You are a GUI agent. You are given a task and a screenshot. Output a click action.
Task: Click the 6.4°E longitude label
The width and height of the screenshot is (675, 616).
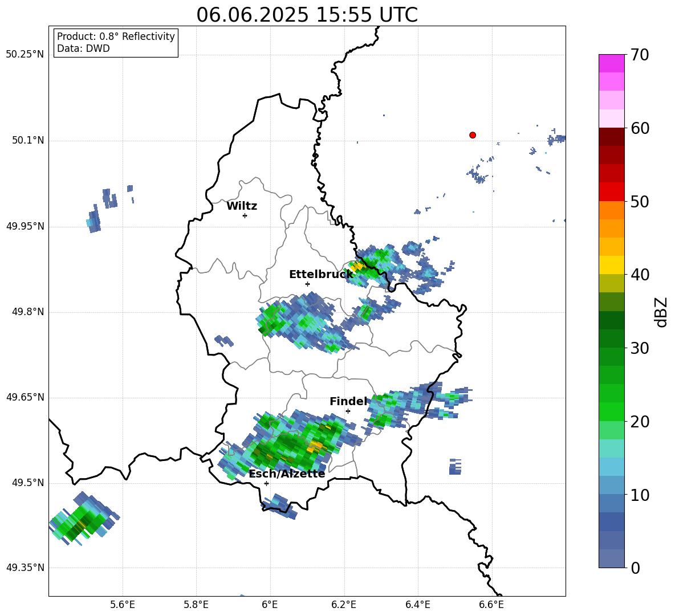pos(417,605)
